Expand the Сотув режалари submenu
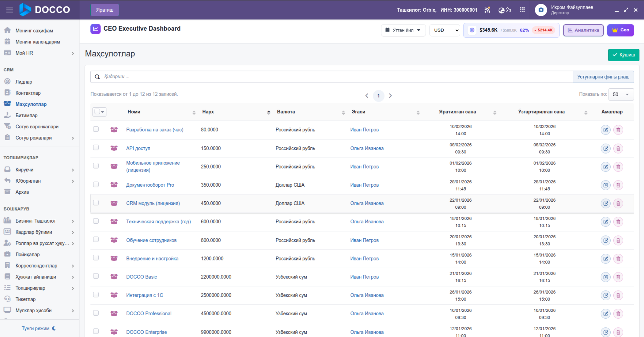 point(73,138)
